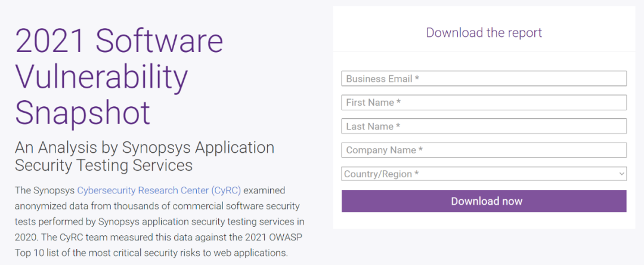Screen dimensions: 644x265
Task: Click the "anonymized data from thousands" paragraph line
Action: coord(157,205)
